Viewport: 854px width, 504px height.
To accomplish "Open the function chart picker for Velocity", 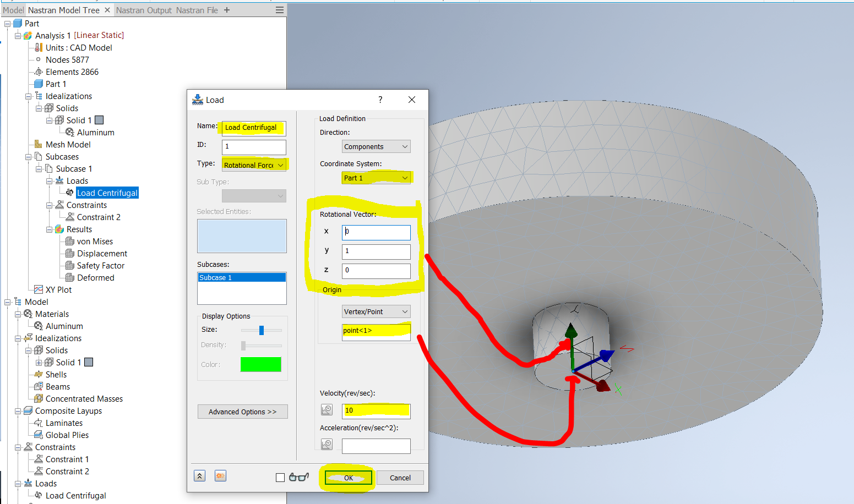I will click(x=327, y=409).
